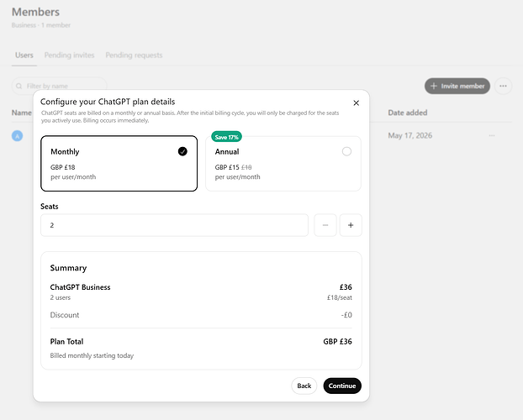Viewport: 523px width, 420px height.
Task: Click the Business · 1 member subtitle
Action: click(41, 25)
